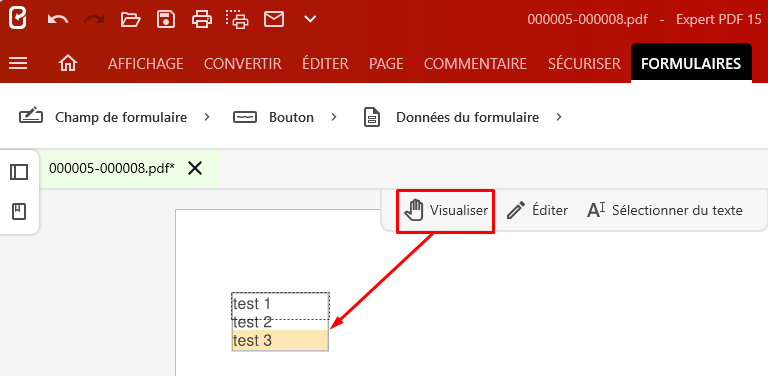Click the Expert PDF app logo icon
This screenshot has width=768, height=376.
(x=18, y=19)
